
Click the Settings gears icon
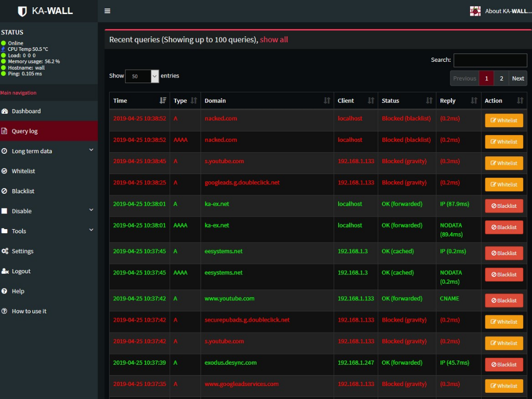pos(5,251)
